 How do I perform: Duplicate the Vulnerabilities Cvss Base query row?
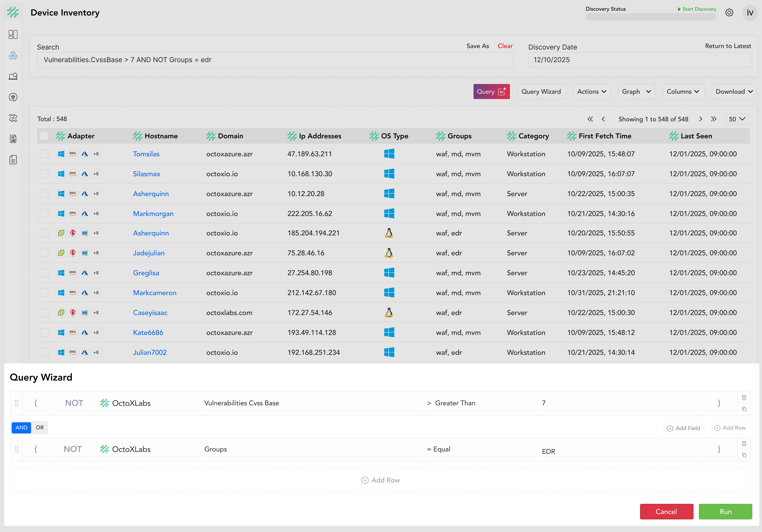pyautogui.click(x=744, y=409)
